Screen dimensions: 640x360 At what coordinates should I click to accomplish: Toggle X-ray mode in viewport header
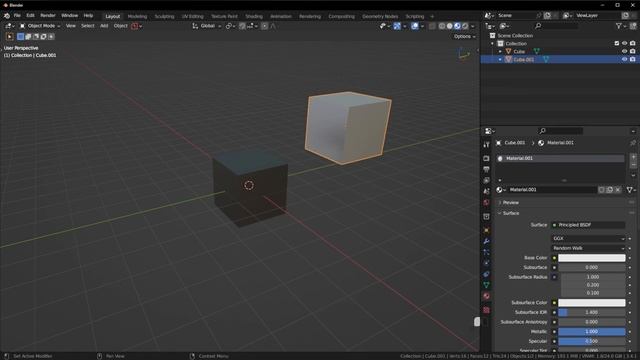[x=432, y=26]
